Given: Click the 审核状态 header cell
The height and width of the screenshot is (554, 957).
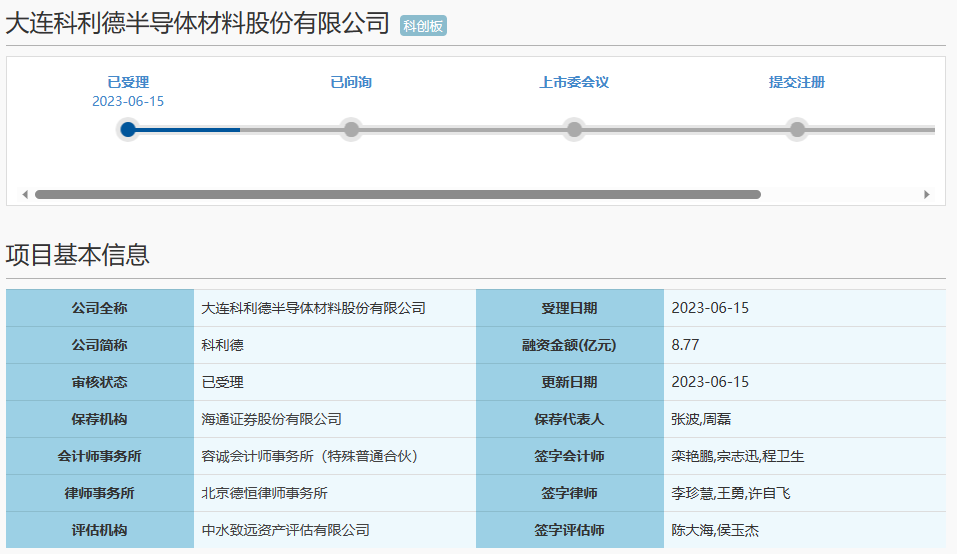Looking at the screenshot, I should 100,383.
